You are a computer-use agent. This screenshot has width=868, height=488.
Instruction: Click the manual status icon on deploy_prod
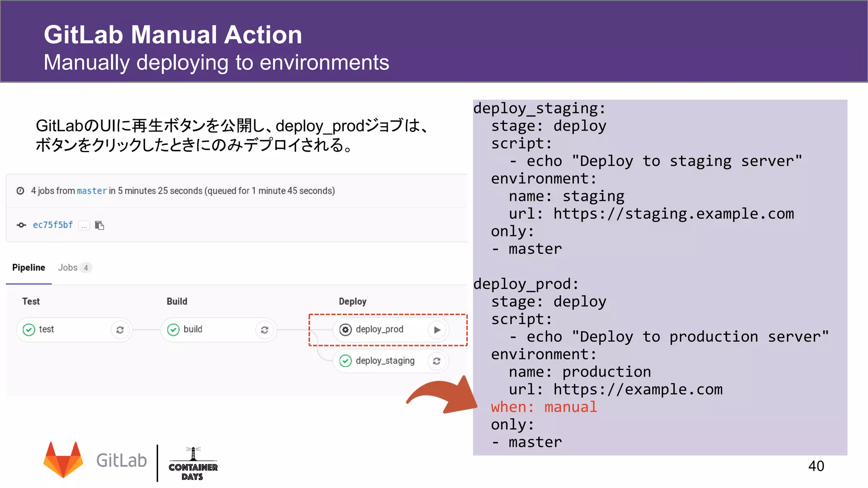[x=345, y=330]
